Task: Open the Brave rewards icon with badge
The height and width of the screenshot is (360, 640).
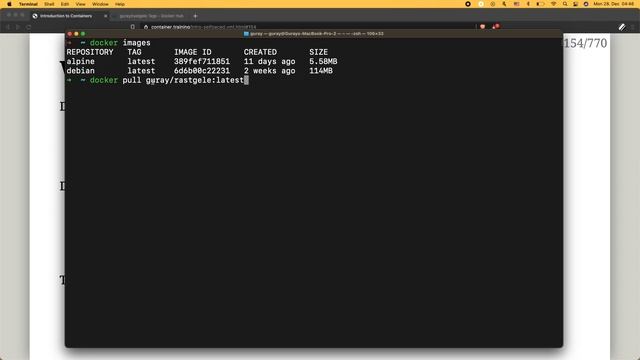Action: tap(496, 27)
